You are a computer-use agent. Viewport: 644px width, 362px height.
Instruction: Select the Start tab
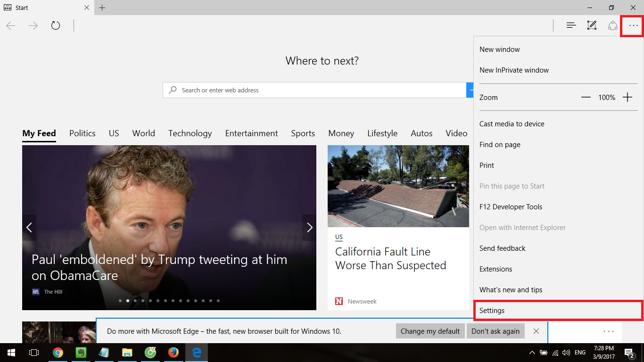tap(46, 8)
